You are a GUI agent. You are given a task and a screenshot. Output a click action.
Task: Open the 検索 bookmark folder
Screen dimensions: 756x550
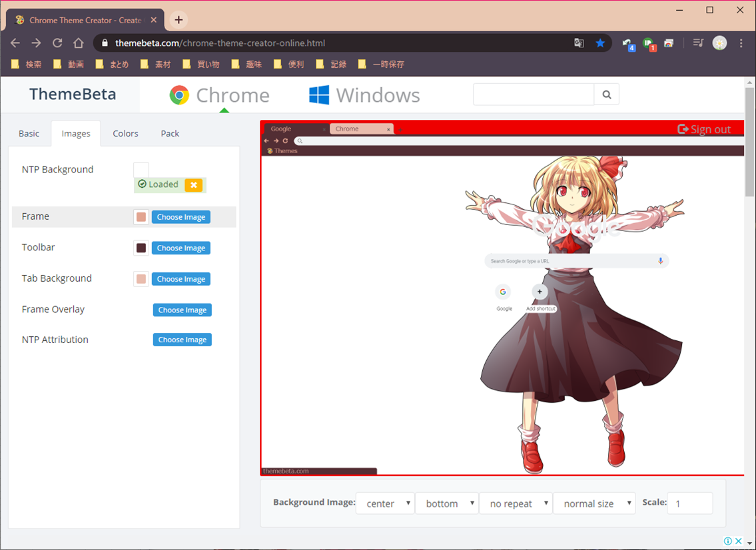point(27,64)
